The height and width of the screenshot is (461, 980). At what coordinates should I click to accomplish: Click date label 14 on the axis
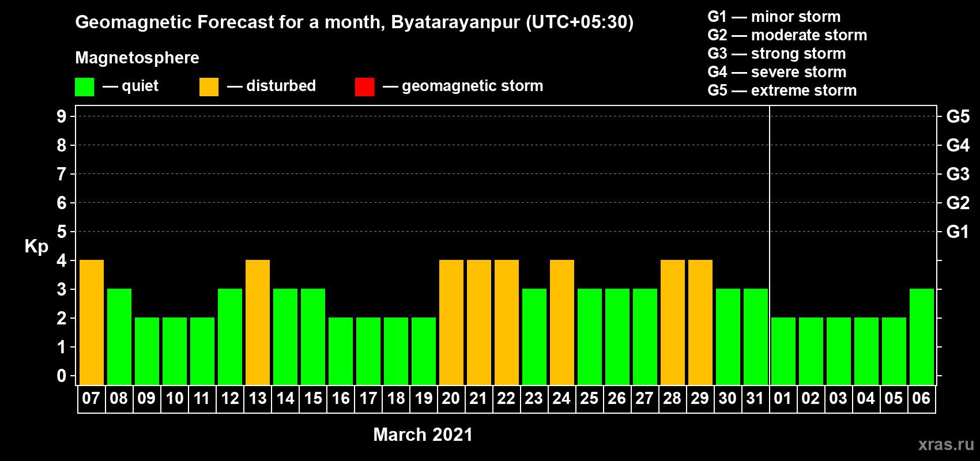[285, 399]
